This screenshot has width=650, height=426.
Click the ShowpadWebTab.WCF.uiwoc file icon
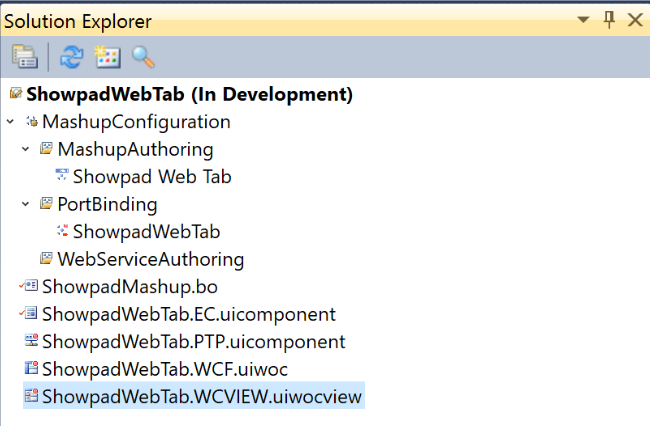30,369
